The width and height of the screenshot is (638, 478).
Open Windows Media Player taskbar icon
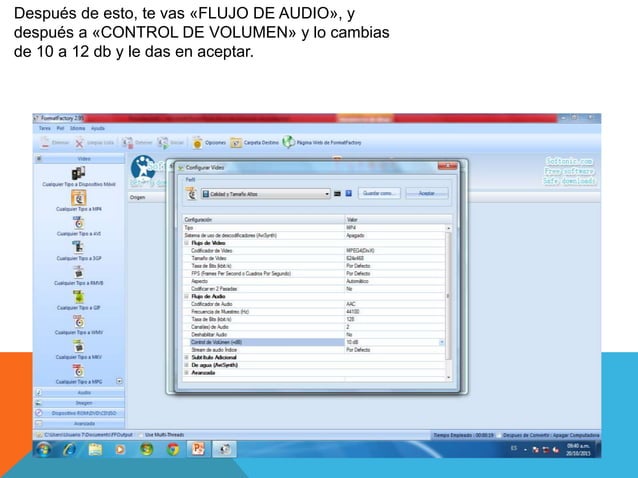tap(120, 450)
